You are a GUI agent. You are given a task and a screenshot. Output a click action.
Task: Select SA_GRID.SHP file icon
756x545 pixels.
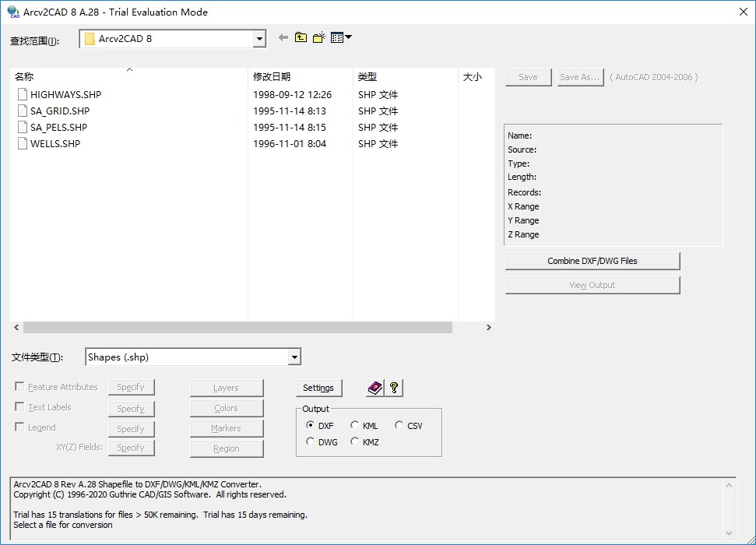pos(22,111)
